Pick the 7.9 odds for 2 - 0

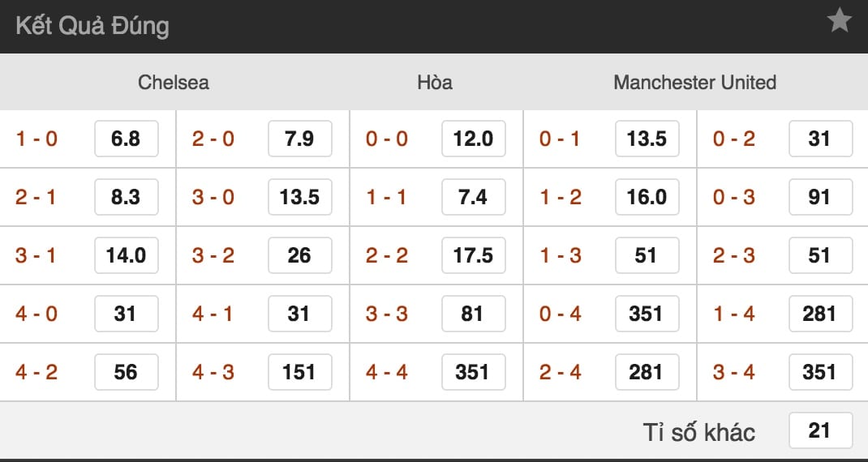coord(299,139)
